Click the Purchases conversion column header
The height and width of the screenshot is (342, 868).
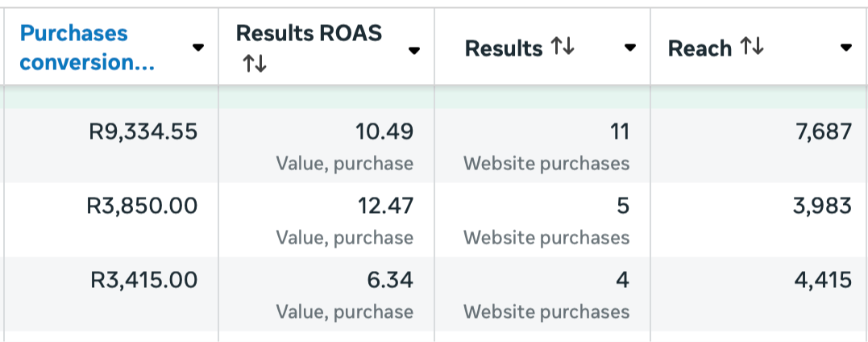[x=87, y=48]
